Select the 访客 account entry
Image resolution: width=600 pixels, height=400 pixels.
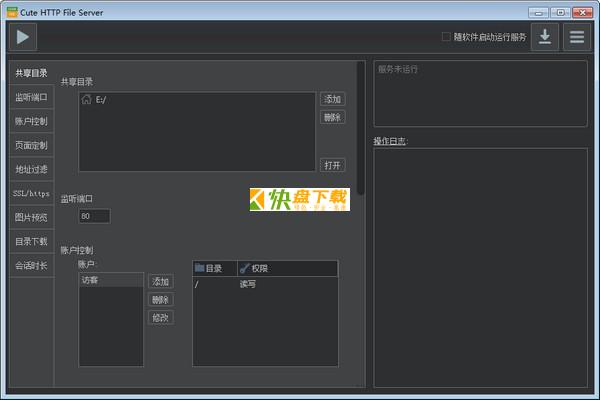[x=111, y=280]
